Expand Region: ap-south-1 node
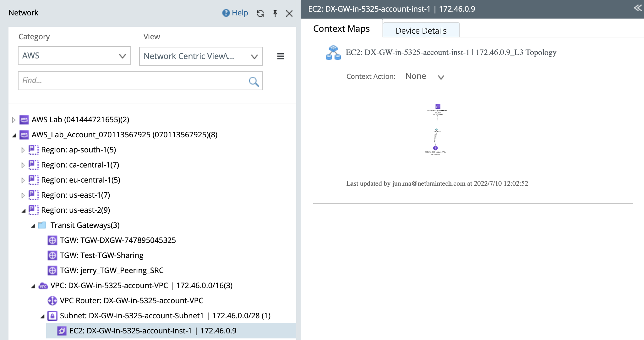Screen dimensions: 644x340 point(23,150)
